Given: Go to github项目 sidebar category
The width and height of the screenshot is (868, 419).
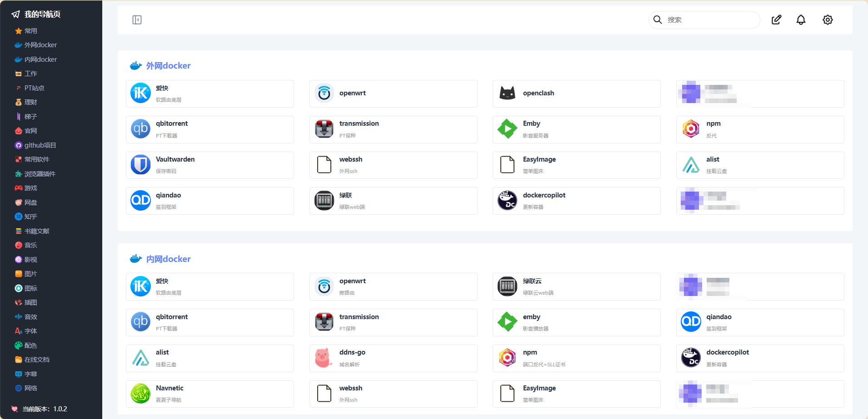Looking at the screenshot, I should click(x=40, y=145).
